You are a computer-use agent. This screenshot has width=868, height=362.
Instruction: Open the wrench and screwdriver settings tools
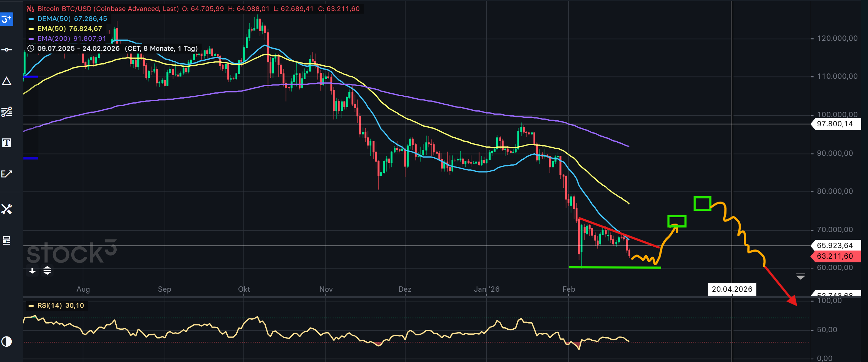[6, 209]
